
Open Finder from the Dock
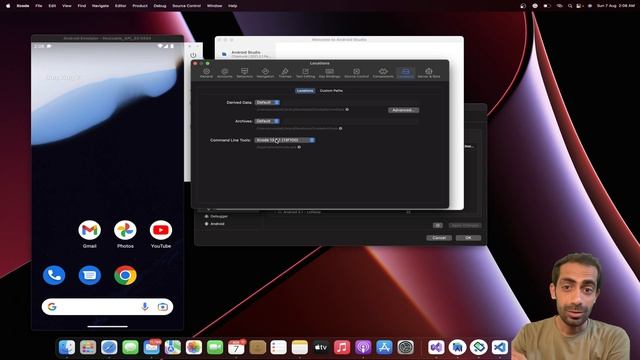point(67,347)
